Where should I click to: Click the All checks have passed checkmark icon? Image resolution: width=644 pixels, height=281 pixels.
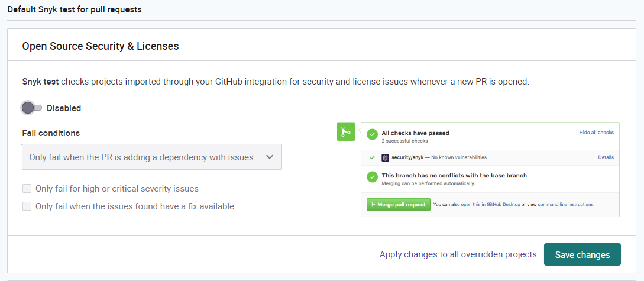coord(372,134)
